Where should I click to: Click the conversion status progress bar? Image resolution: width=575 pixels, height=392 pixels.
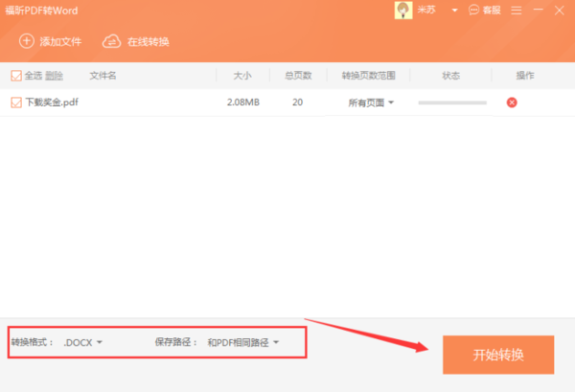point(451,103)
